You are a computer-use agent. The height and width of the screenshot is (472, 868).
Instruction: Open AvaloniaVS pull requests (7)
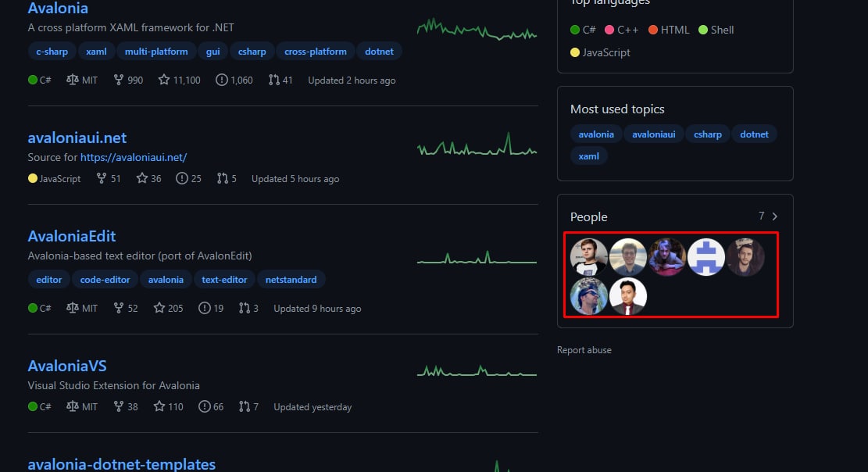point(248,407)
